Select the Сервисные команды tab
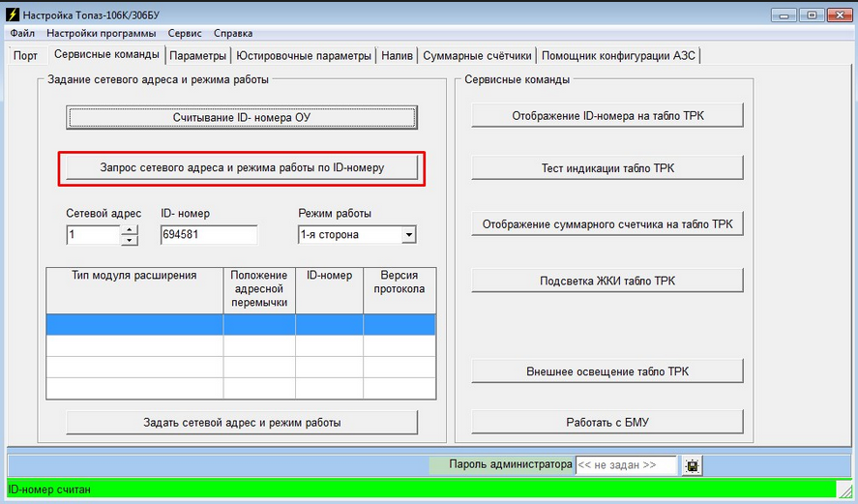 [106, 54]
